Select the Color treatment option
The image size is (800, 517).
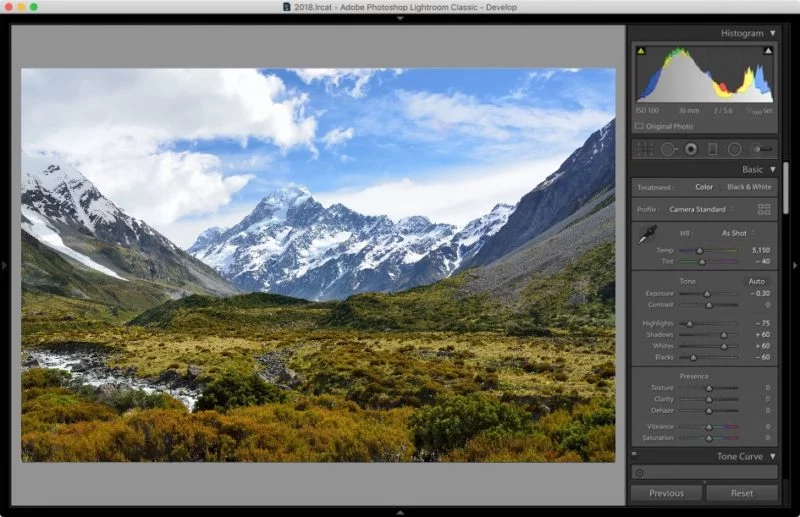(704, 187)
